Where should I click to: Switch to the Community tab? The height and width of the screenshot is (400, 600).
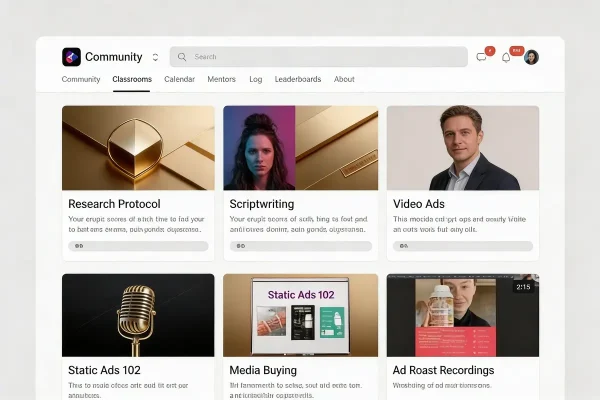(x=81, y=79)
